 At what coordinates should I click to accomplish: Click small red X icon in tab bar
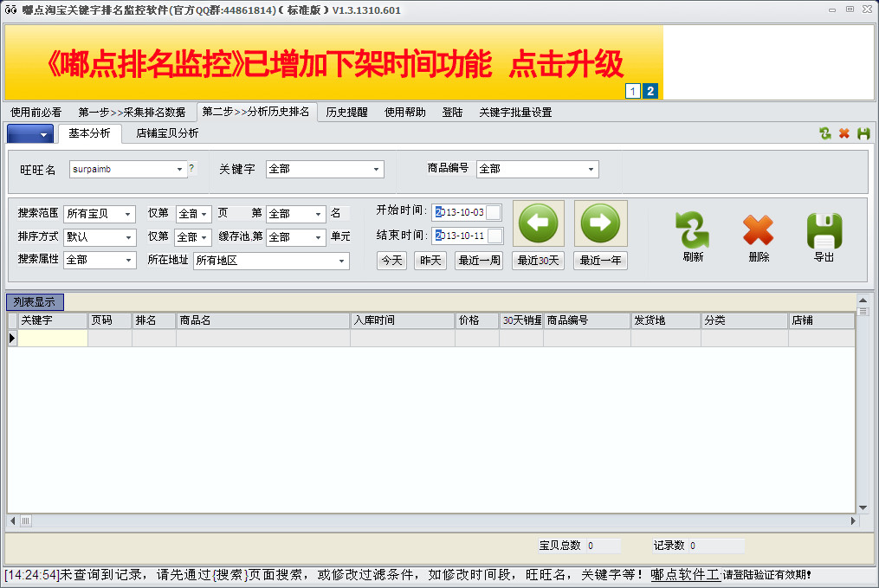coord(844,133)
